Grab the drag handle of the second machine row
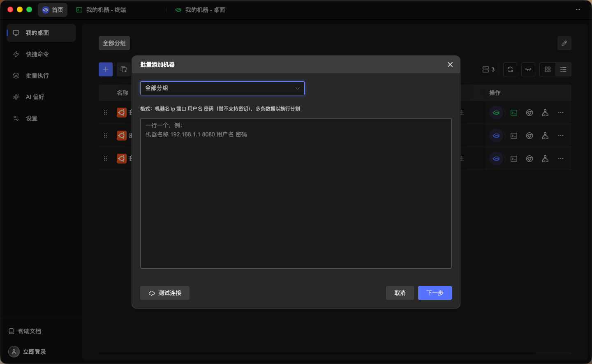 coord(106,136)
